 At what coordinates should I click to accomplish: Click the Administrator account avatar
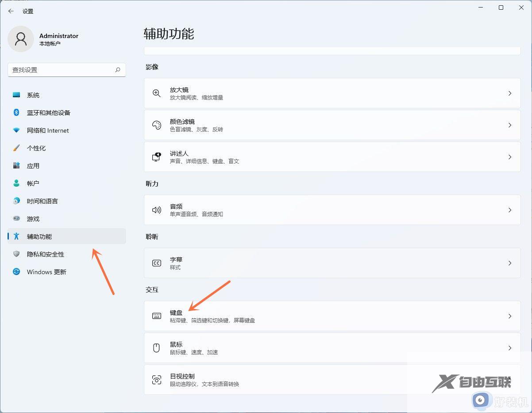click(21, 39)
